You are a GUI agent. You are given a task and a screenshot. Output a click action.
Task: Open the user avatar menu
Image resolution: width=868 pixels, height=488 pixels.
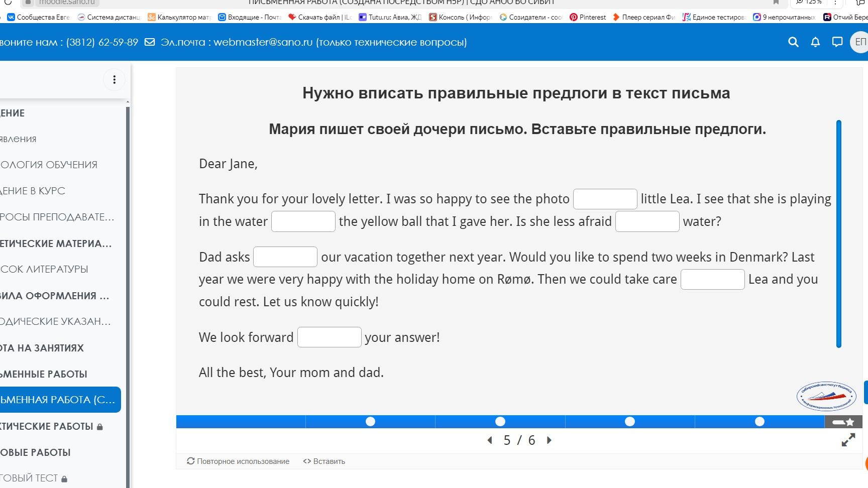pyautogui.click(x=859, y=42)
